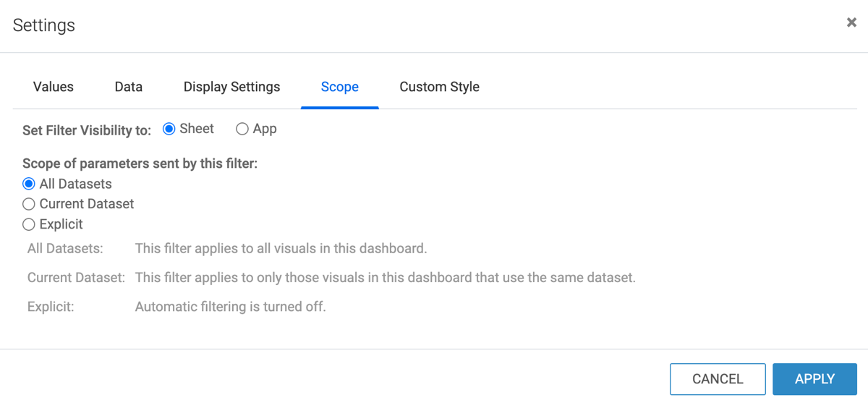This screenshot has height=408, width=868.
Task: Click the 'Sheet' option label text
Action: point(197,129)
